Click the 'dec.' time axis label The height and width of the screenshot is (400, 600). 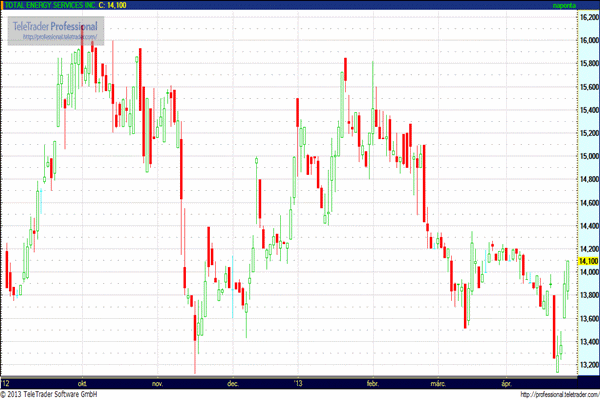[233, 382]
